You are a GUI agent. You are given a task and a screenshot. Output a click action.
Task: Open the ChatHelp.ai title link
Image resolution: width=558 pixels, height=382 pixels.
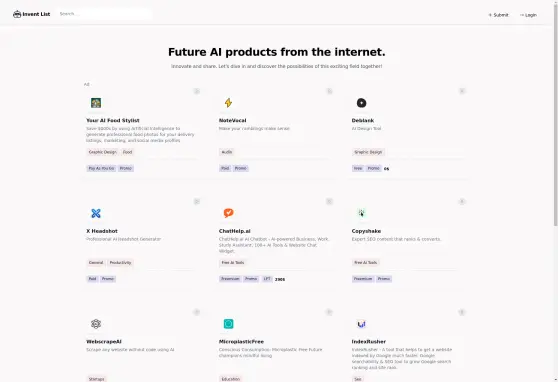click(235, 231)
